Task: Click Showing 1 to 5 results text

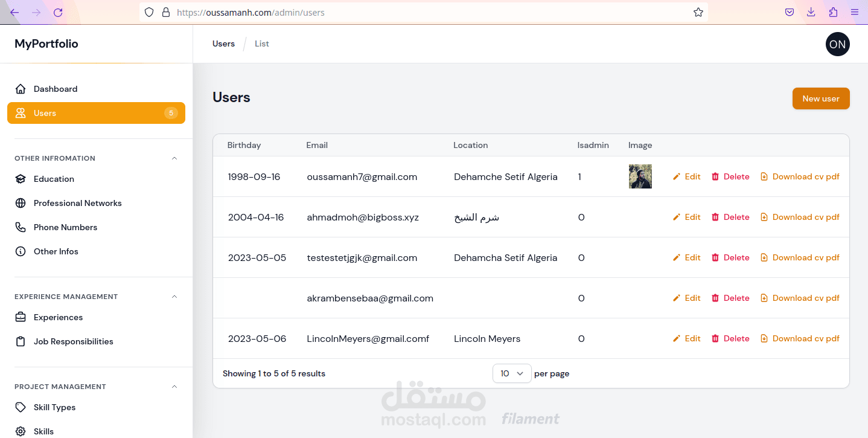Action: (x=274, y=373)
